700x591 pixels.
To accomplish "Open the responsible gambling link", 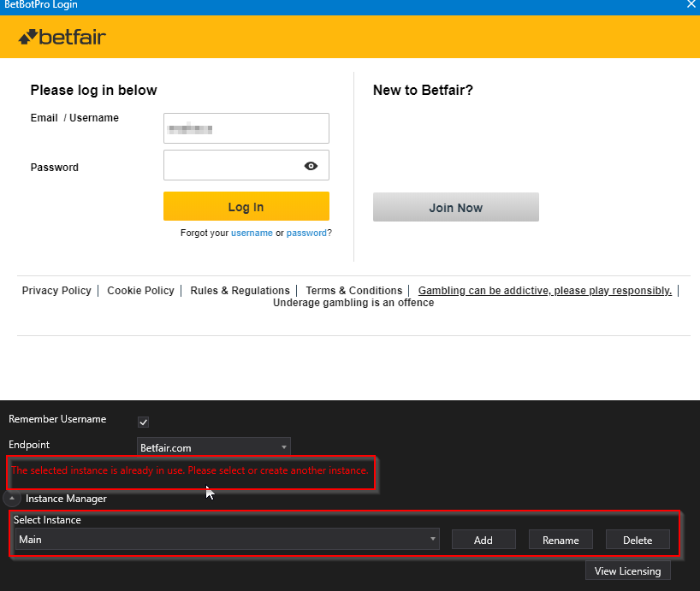I will coord(545,291).
